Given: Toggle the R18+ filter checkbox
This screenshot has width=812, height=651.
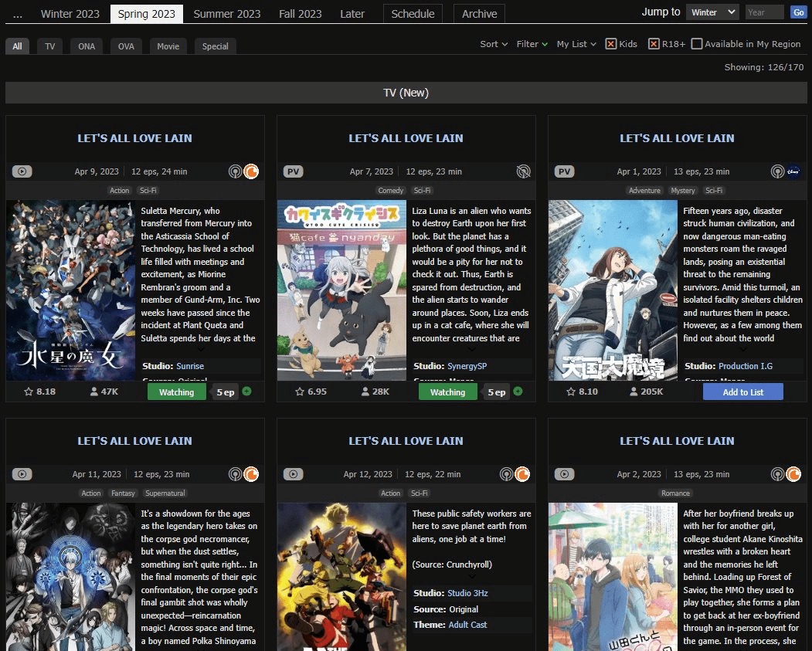Looking at the screenshot, I should 654,44.
